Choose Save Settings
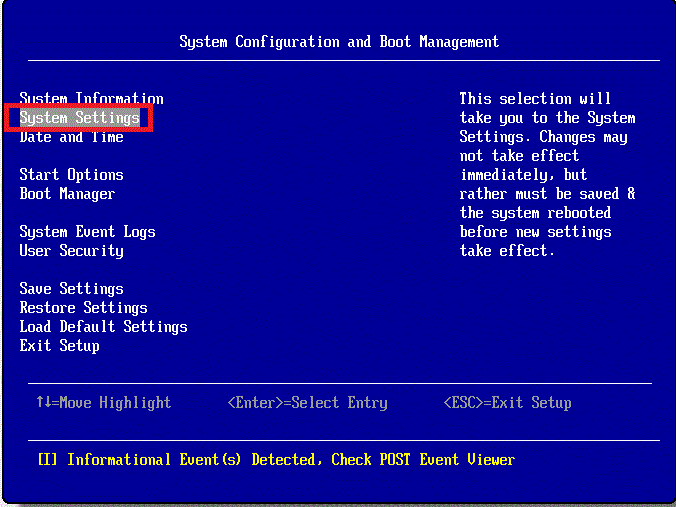 72,289
